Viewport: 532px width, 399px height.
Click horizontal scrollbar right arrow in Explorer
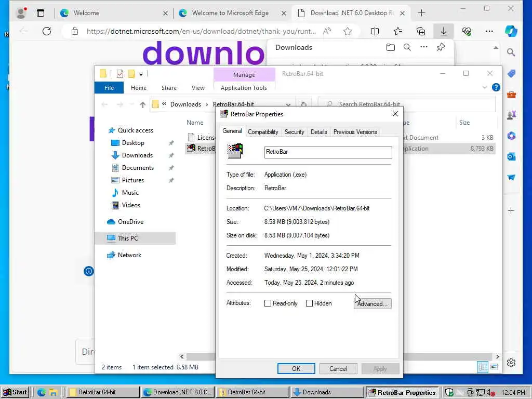(497, 356)
